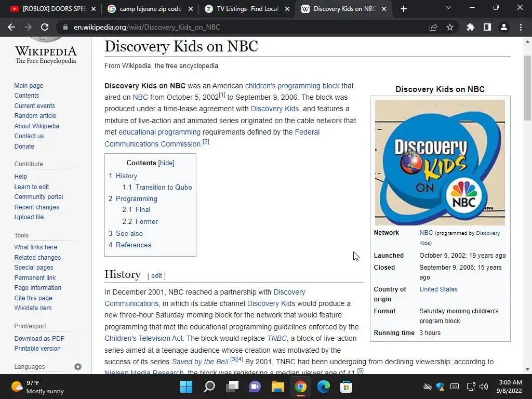Click citation reference [1] superscript

[x=222, y=95]
